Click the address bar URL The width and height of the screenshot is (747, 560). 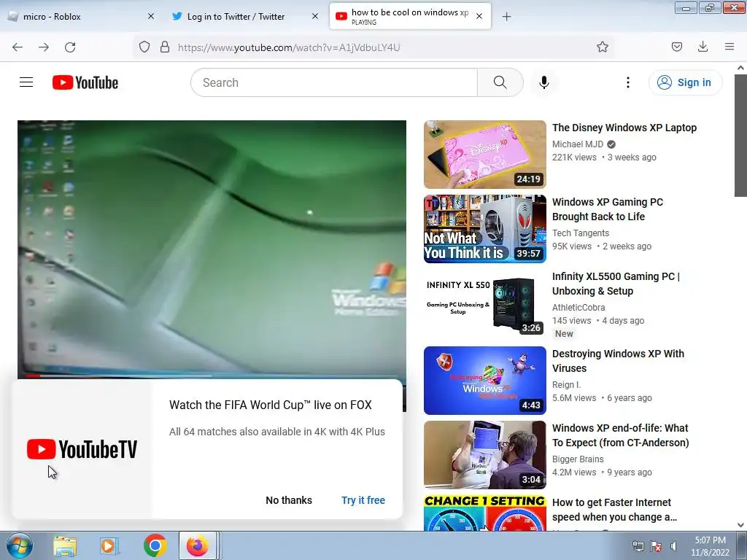[289, 47]
